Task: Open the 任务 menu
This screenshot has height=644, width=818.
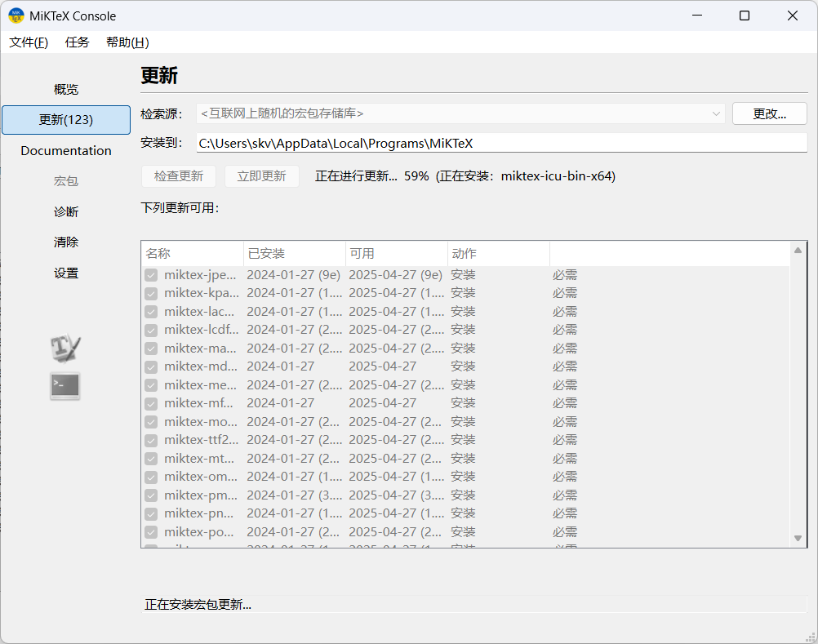Action: pos(78,42)
